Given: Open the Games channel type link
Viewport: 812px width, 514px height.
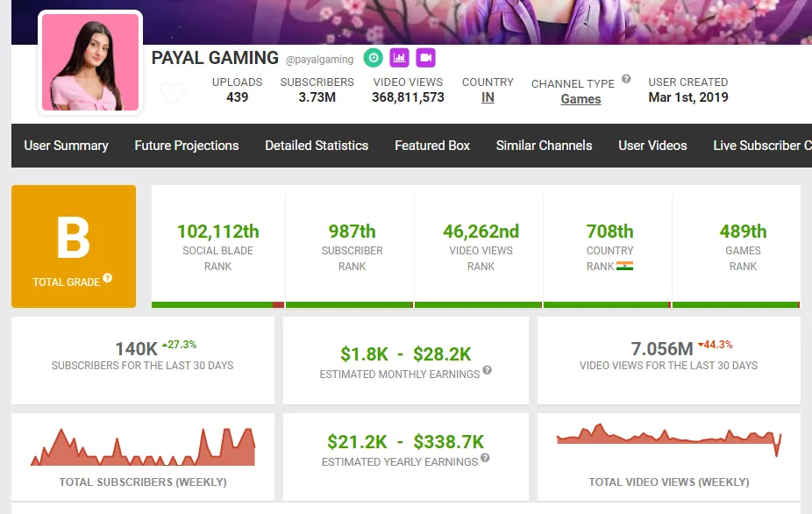Looking at the screenshot, I should pyautogui.click(x=581, y=99).
